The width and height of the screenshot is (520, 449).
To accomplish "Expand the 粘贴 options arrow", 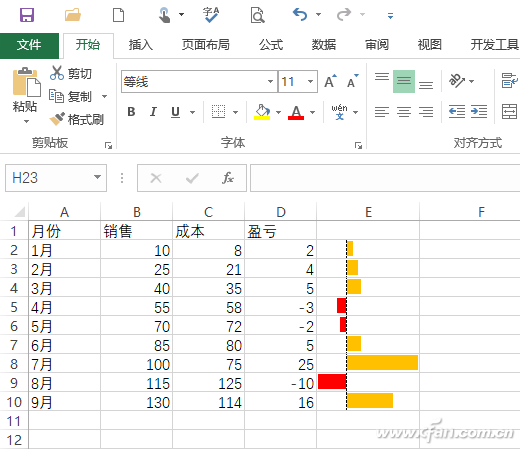I will 26,121.
